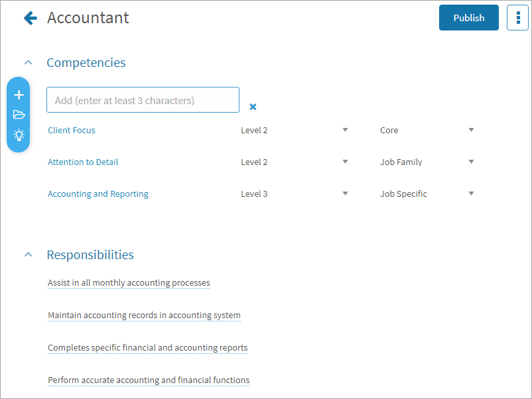This screenshot has height=399, width=532.
Task: Edit 'Assist in all monthly accounting processes'
Action: tap(129, 283)
